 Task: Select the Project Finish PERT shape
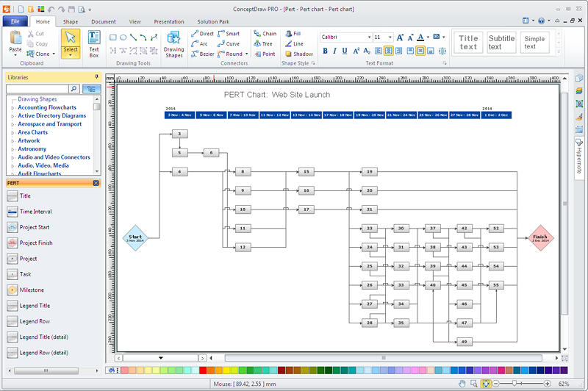click(29, 243)
